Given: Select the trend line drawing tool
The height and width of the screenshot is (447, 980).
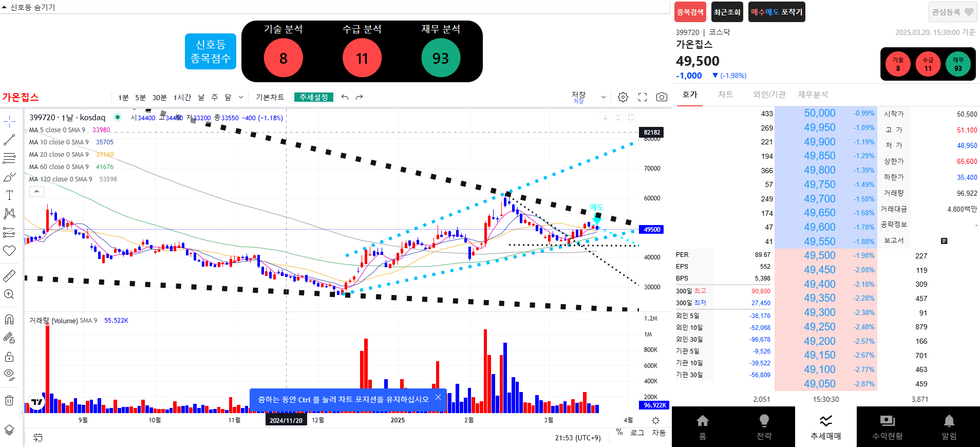Looking at the screenshot, I should click(x=9, y=140).
